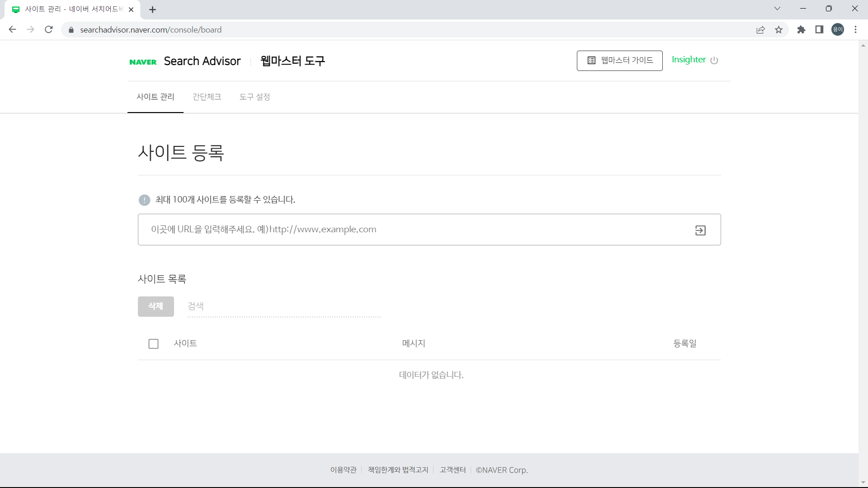868x488 pixels.
Task: Click the 삭제 button
Action: (x=156, y=306)
